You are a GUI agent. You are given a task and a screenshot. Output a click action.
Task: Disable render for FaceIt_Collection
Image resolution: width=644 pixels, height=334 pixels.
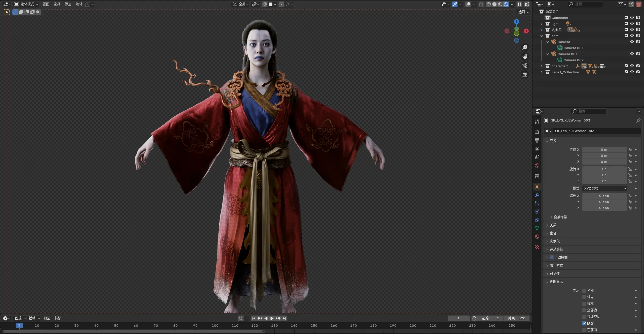(638, 72)
